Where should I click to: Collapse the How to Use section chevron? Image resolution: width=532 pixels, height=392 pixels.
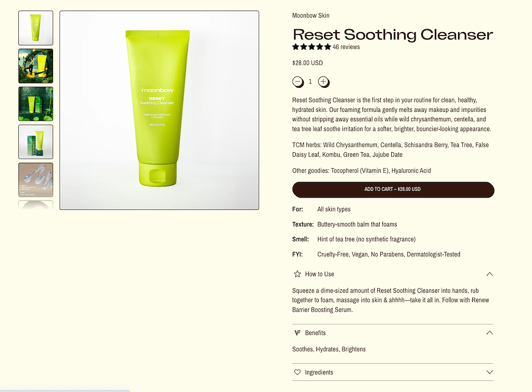coord(489,274)
